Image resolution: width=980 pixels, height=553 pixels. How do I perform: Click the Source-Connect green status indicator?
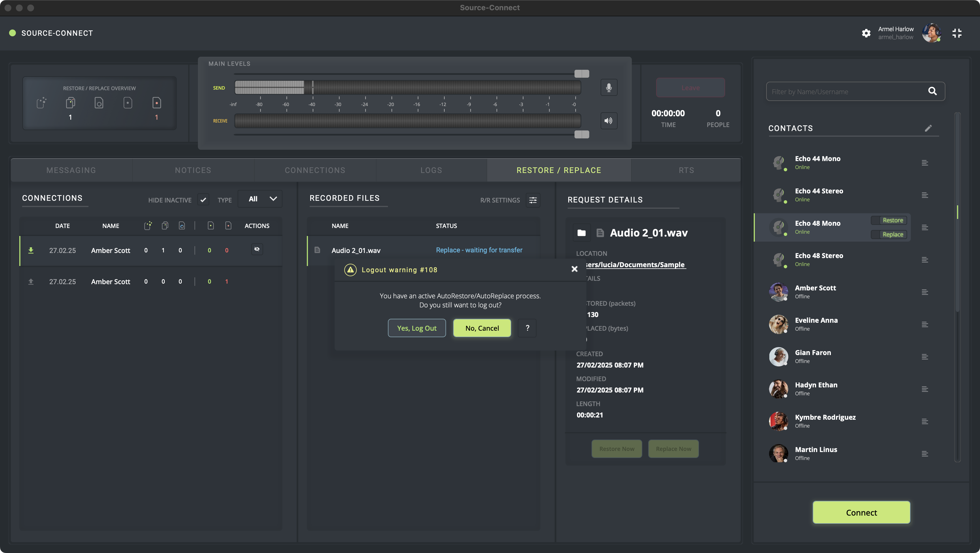(12, 33)
